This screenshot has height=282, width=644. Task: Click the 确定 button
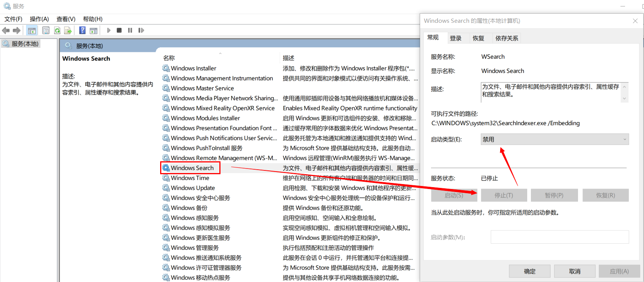(530, 271)
